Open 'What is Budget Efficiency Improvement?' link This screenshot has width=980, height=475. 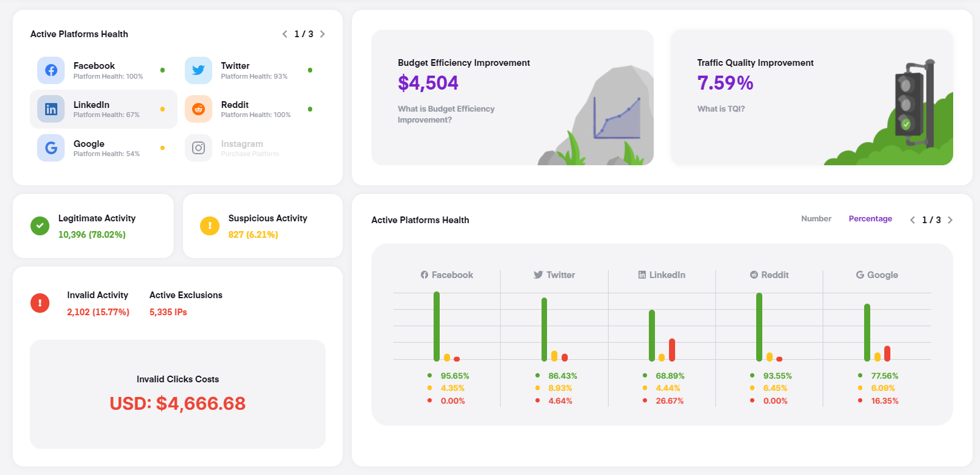[x=446, y=114]
